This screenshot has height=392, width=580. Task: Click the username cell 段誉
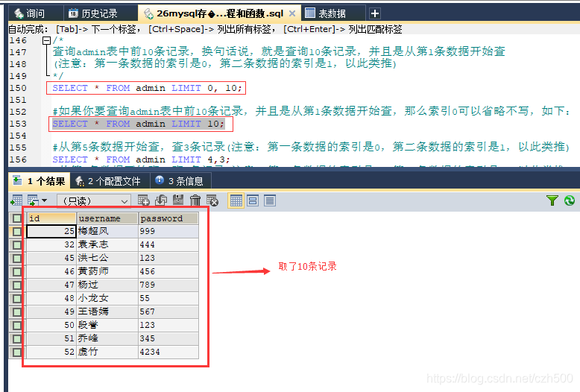click(107, 325)
